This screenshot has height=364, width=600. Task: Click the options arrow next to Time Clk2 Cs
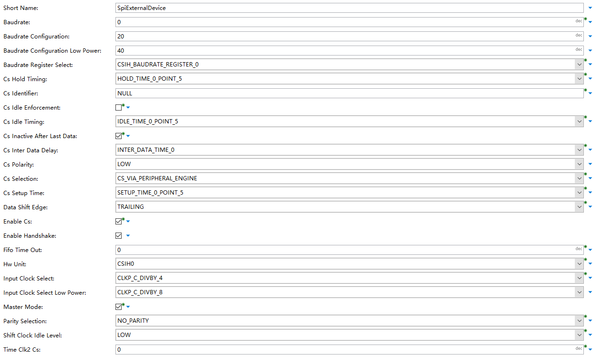589,349
